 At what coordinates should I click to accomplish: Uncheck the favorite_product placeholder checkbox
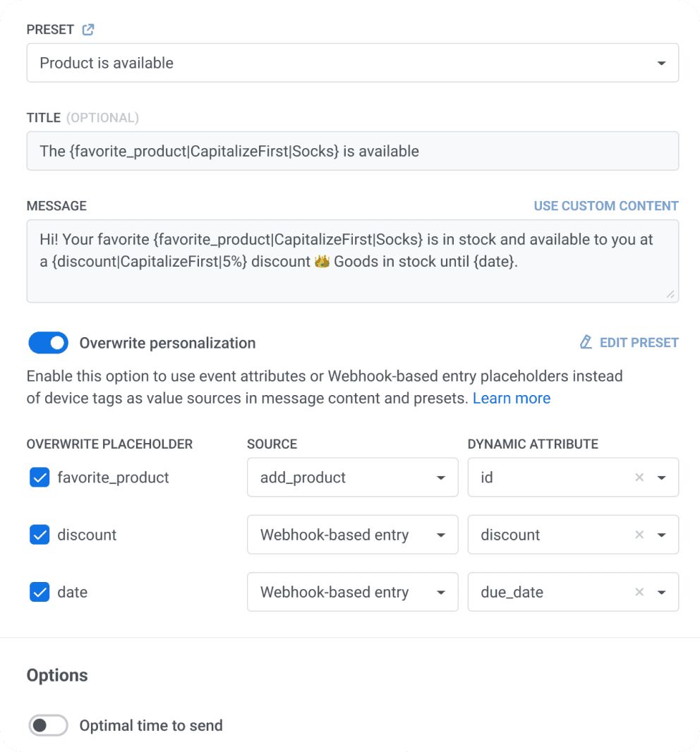(40, 478)
